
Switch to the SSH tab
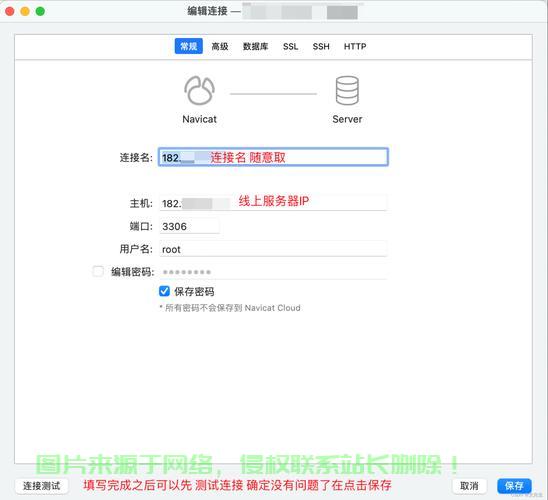coord(321,46)
